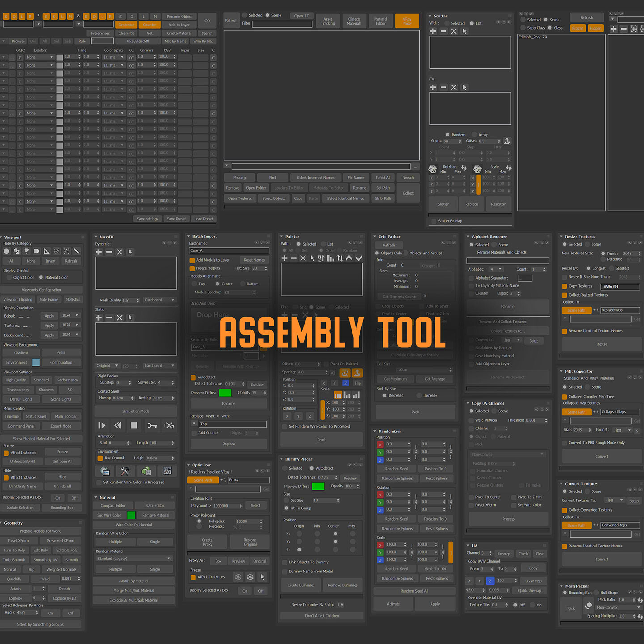Hide the Lights category in Viewport panel

tap(27, 251)
